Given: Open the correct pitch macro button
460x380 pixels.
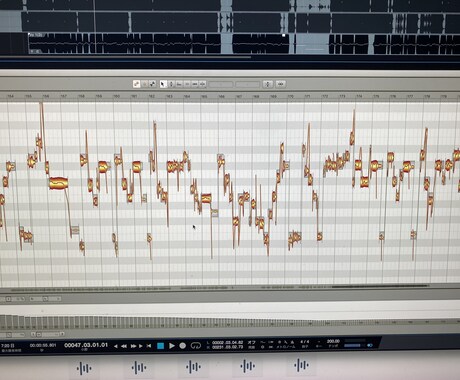Looking at the screenshot, I should [268, 84].
